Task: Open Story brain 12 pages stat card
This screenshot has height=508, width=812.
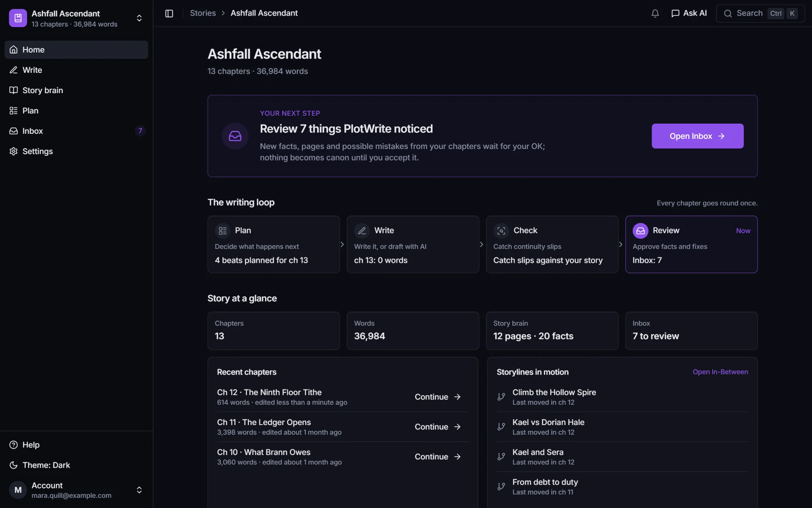Action: click(x=552, y=331)
